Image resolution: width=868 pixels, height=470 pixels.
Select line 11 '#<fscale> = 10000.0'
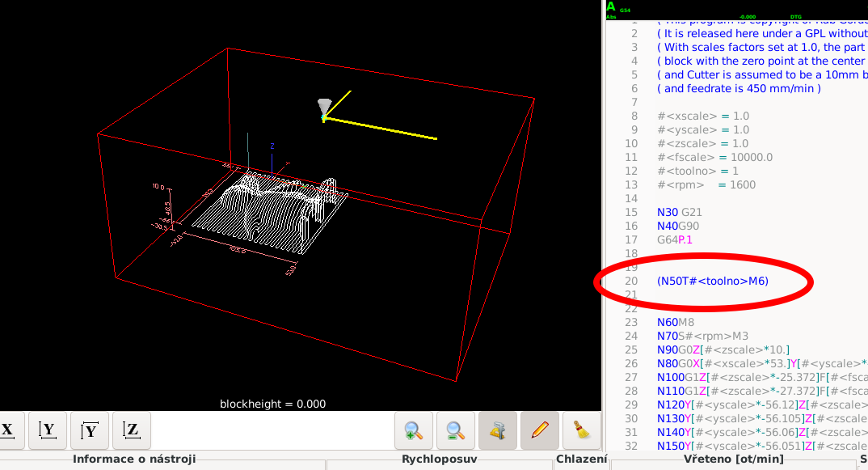coord(714,158)
